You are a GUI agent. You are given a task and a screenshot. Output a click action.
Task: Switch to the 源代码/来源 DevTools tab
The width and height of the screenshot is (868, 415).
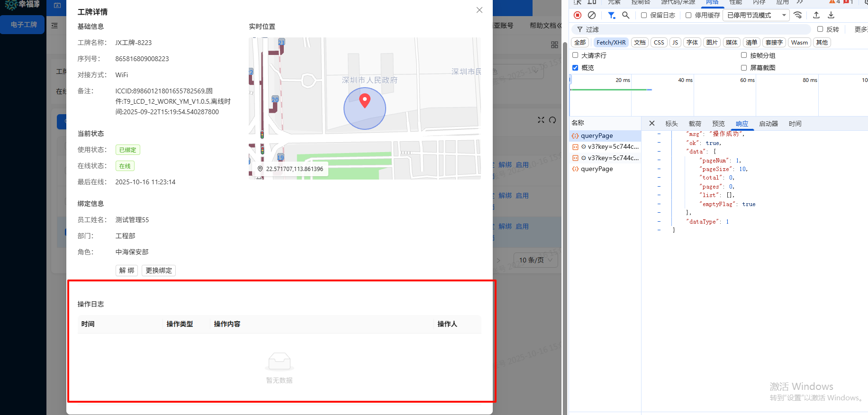click(x=678, y=2)
